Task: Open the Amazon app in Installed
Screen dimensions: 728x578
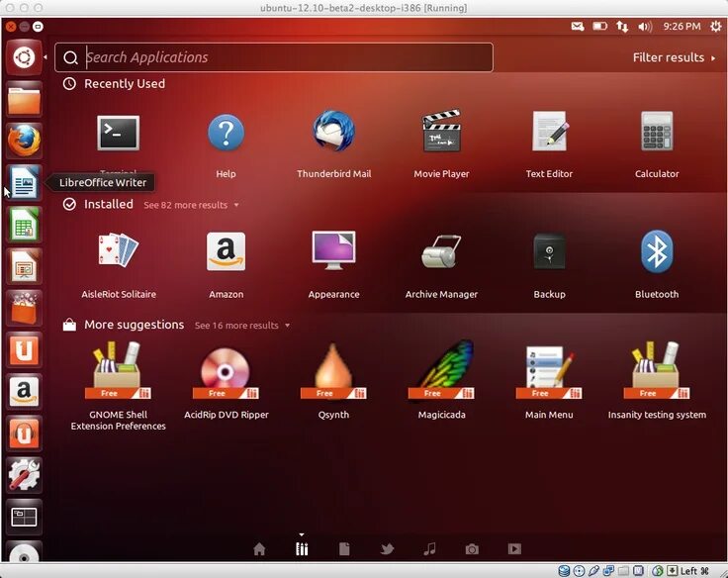Action: (x=226, y=251)
